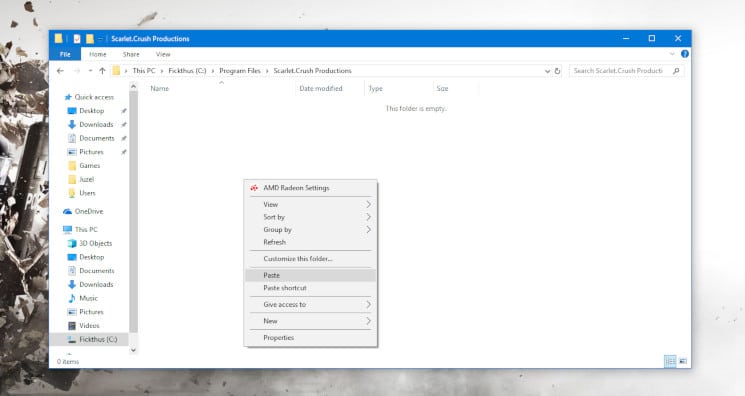
Task: Open Customize this folder... entry
Action: 311,259
